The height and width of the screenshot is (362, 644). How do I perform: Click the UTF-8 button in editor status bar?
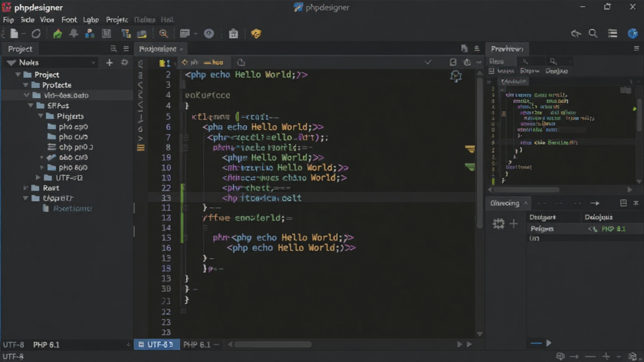[x=157, y=344]
